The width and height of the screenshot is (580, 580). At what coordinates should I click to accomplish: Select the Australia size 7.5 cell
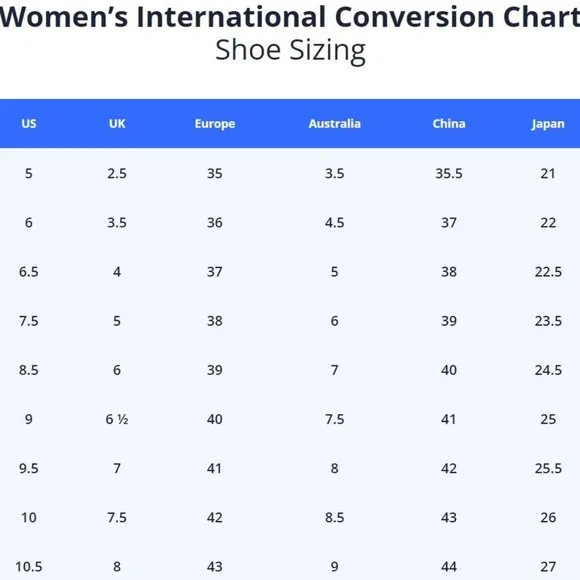pyautogui.click(x=334, y=419)
